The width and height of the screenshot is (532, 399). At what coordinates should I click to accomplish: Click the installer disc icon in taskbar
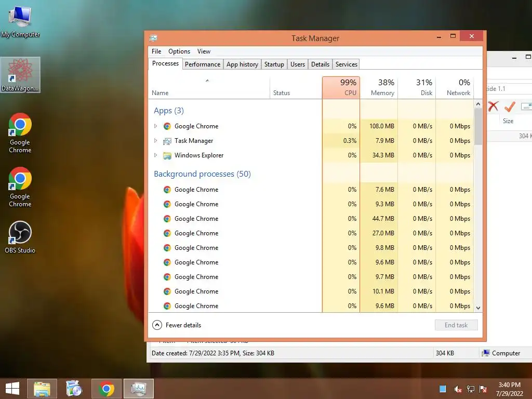(x=74, y=389)
